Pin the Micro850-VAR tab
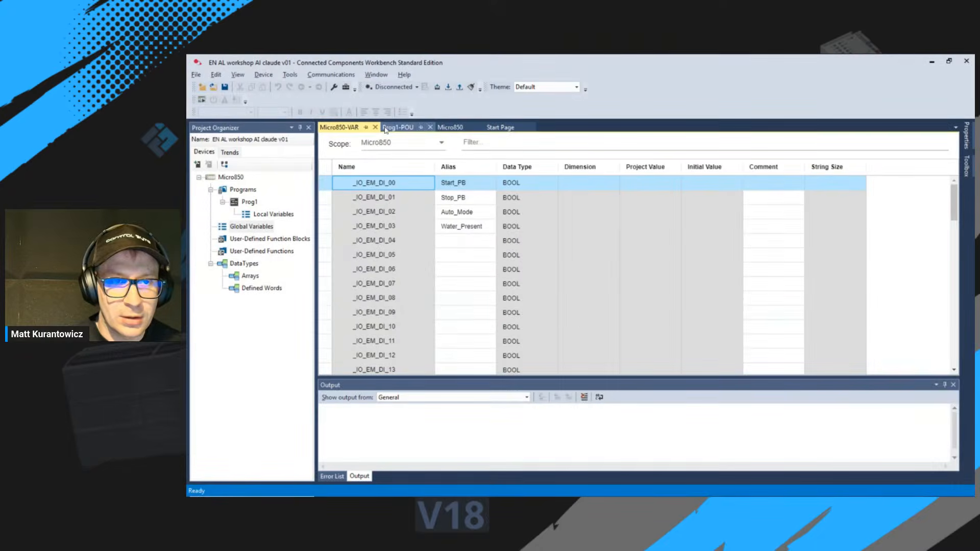Screen dimensions: 980x551 click(x=366, y=127)
